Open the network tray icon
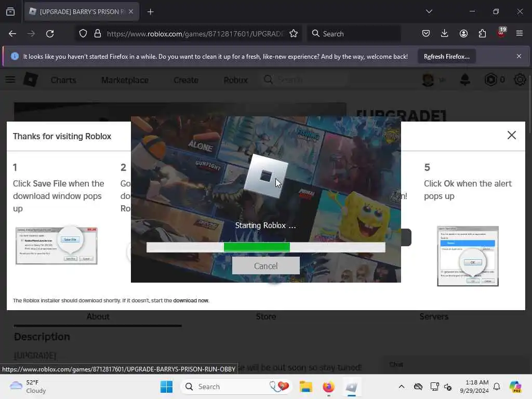The width and height of the screenshot is (532, 399). click(434, 387)
